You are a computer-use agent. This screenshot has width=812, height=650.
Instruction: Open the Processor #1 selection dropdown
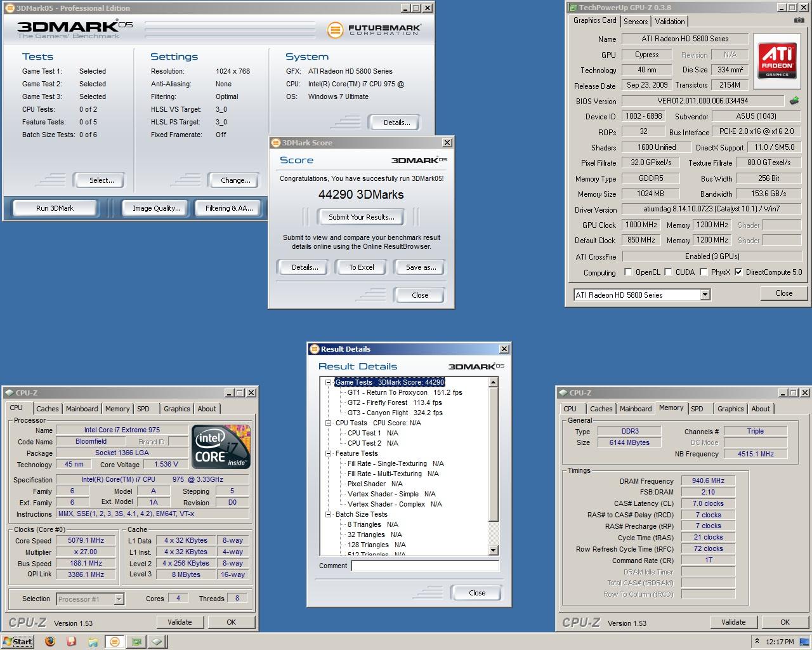pos(119,599)
